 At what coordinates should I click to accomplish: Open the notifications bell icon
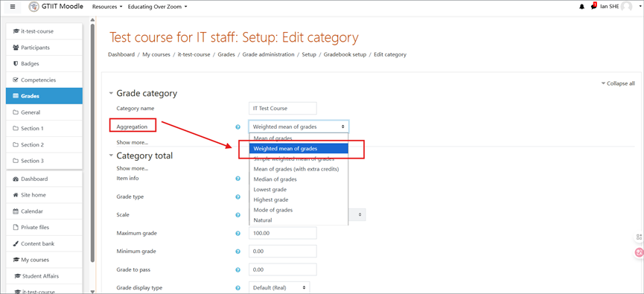tap(582, 7)
